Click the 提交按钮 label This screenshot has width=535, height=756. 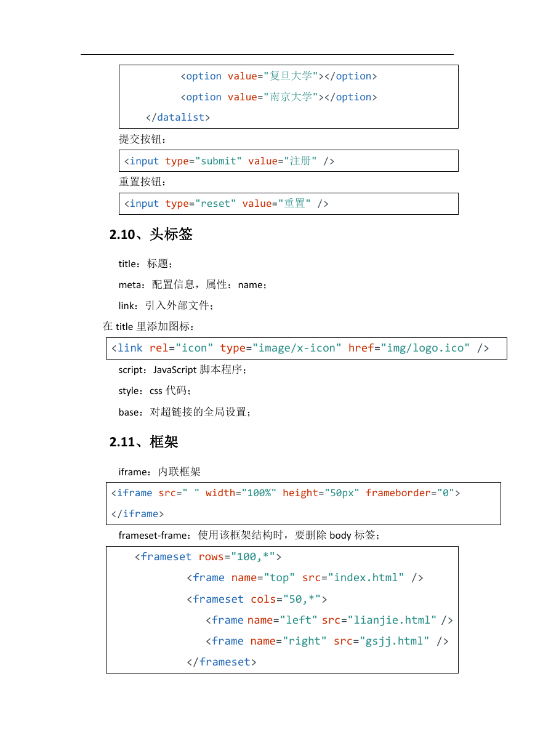coord(143,139)
